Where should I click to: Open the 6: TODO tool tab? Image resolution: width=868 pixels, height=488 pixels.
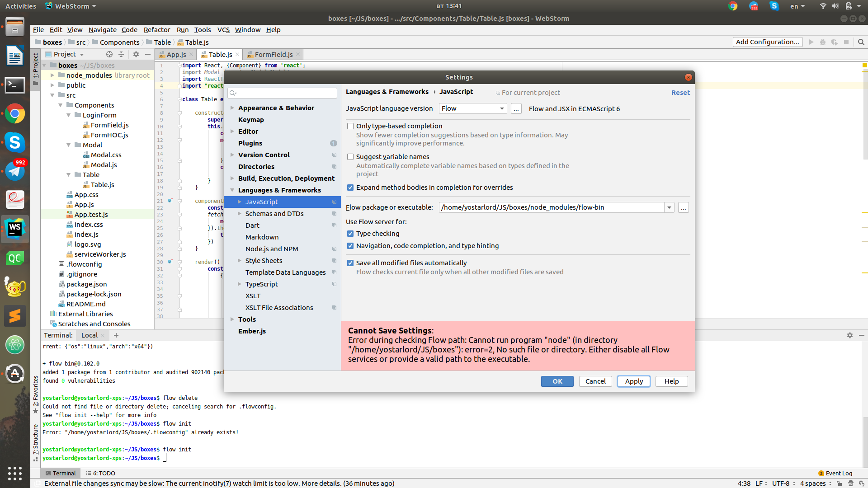100,473
